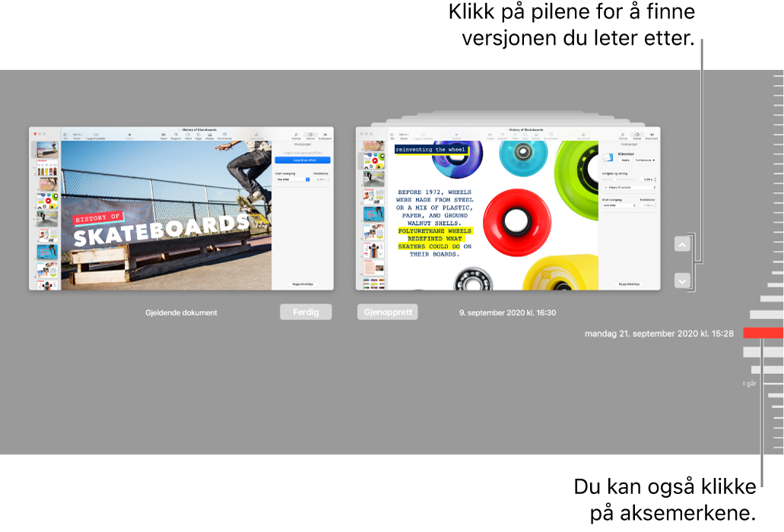
Task: Click the Klossner transition preview image
Action: pos(608,157)
